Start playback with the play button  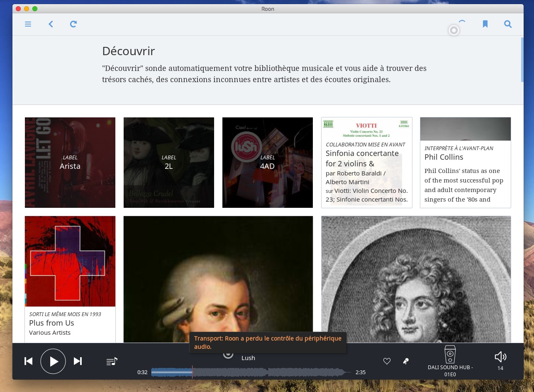pyautogui.click(x=53, y=361)
